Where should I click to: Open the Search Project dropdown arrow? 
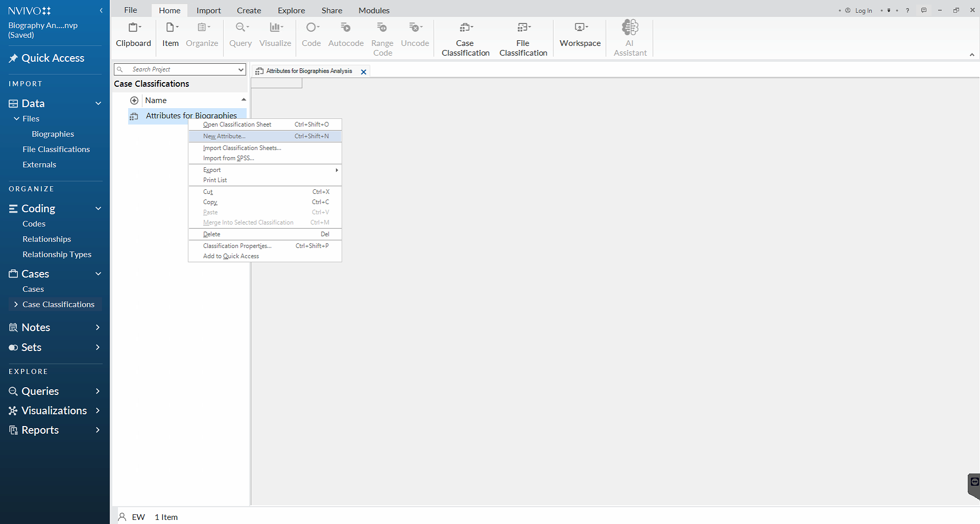pos(240,69)
